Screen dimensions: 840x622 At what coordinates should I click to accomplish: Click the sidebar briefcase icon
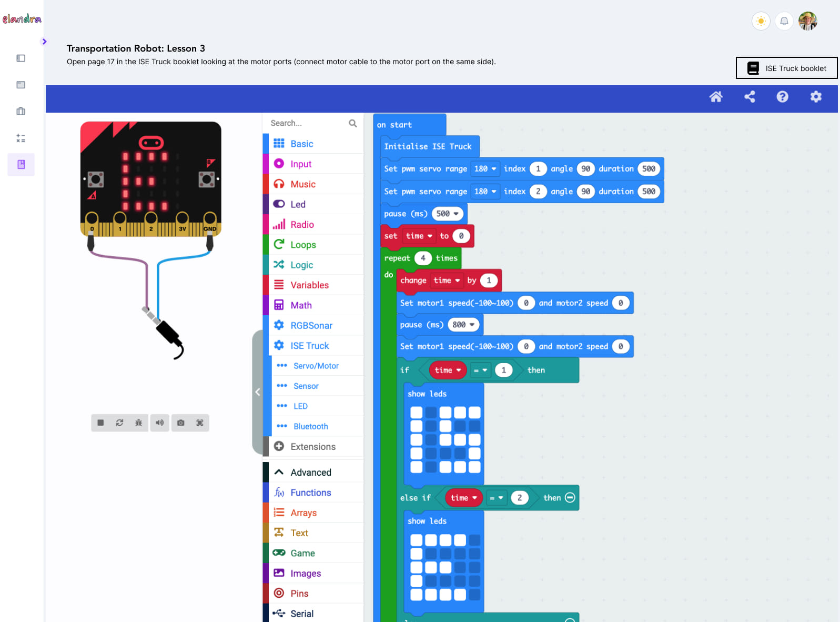point(21,112)
